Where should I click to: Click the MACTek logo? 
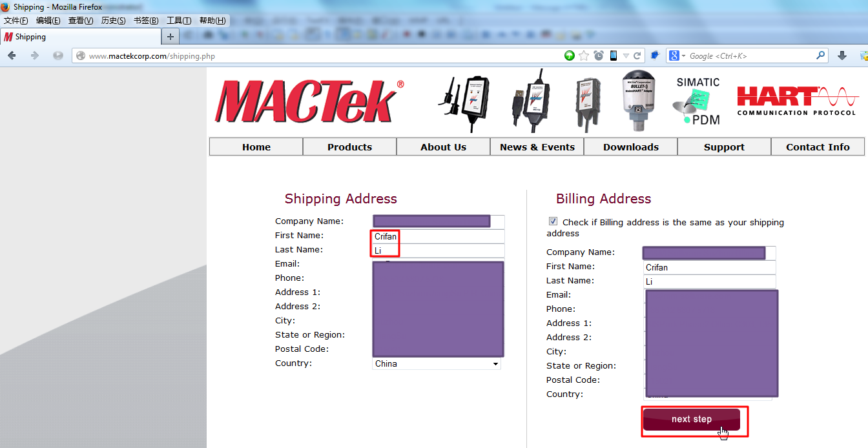[x=310, y=101]
